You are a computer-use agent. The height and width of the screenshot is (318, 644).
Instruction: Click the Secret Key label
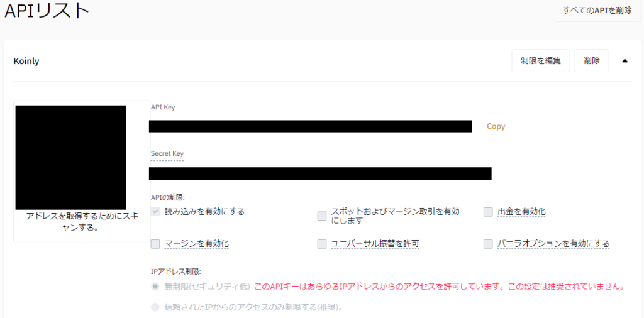click(x=167, y=154)
